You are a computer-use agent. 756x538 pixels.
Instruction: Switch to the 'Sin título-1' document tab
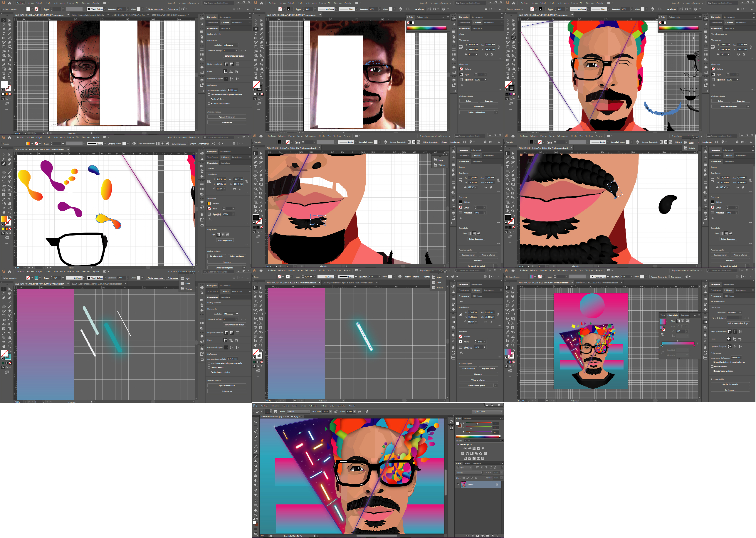[x=597, y=283]
